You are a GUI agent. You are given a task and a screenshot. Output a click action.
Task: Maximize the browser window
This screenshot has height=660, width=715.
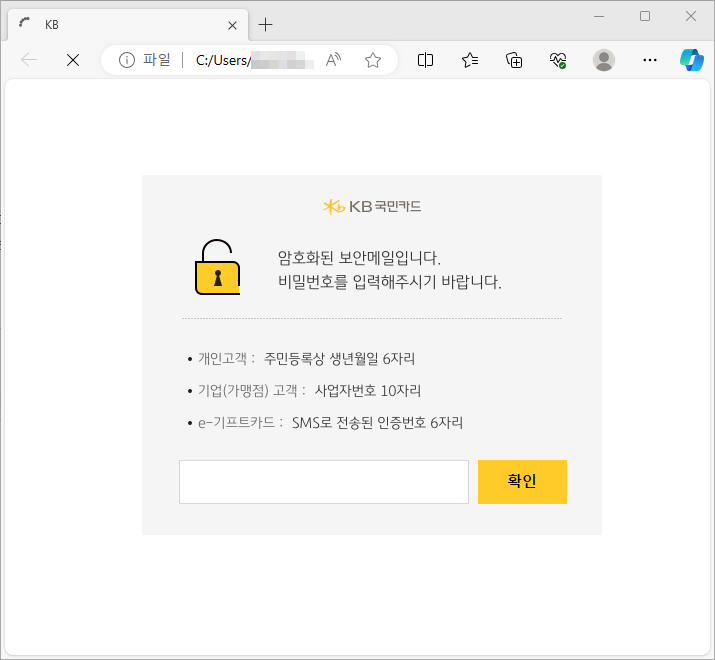(645, 16)
